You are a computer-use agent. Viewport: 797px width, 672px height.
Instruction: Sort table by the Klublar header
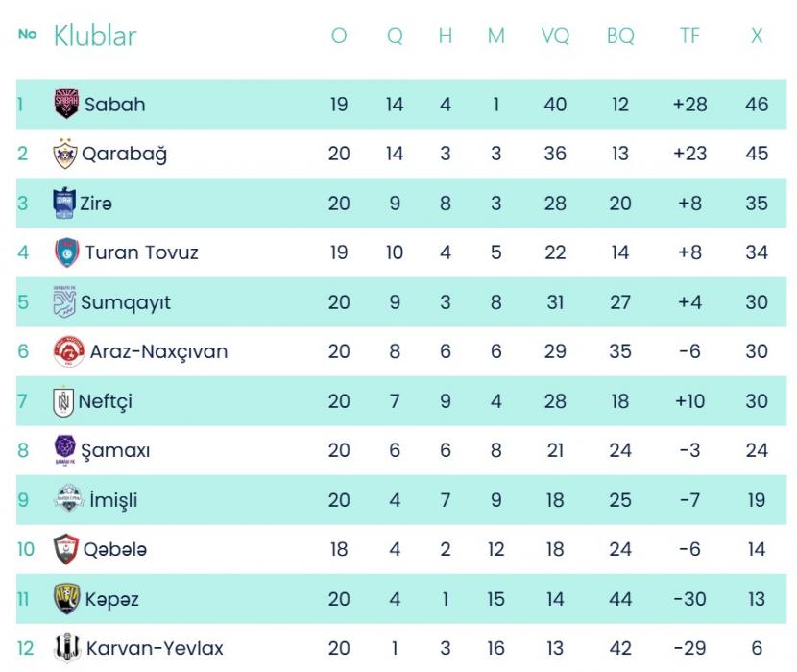(x=95, y=36)
